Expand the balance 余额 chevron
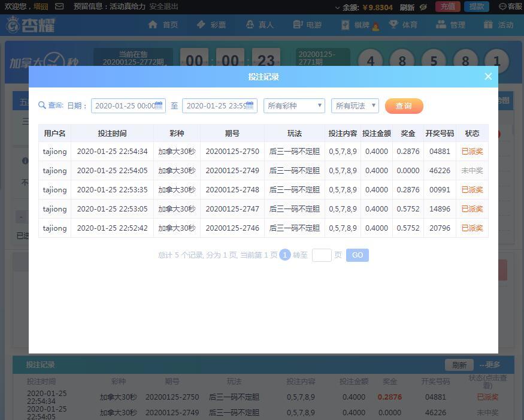Screen dimensions: 524x420 click(x=337, y=8)
